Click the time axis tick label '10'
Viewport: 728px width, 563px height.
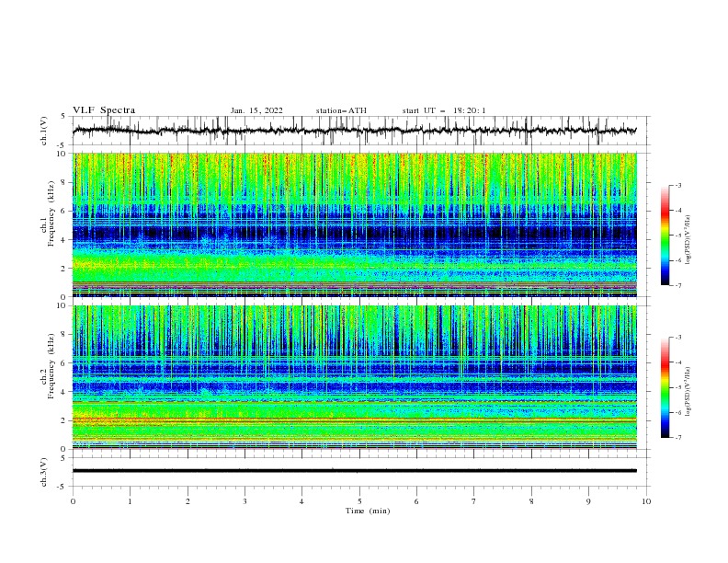(646, 501)
